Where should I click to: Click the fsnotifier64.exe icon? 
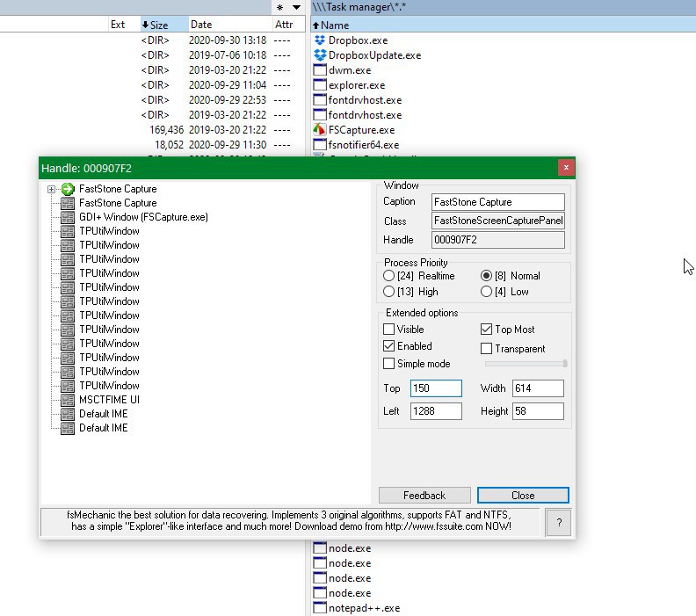320,145
